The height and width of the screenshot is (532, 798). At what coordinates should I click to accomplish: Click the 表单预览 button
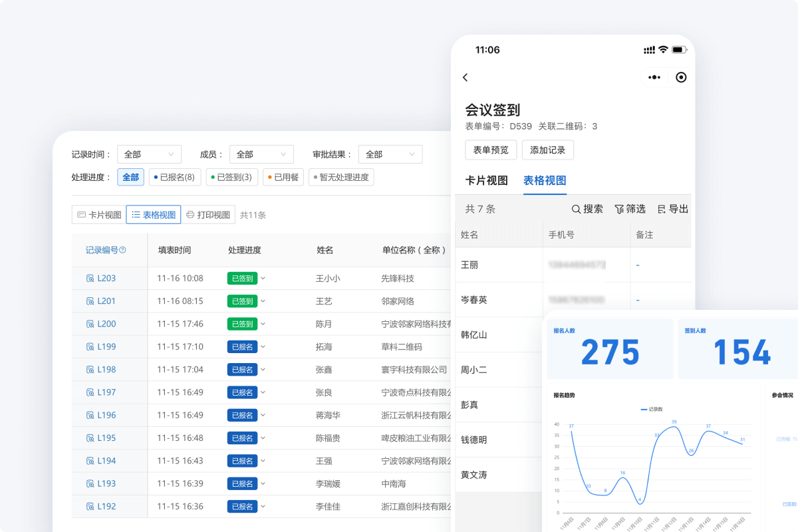[x=491, y=150]
